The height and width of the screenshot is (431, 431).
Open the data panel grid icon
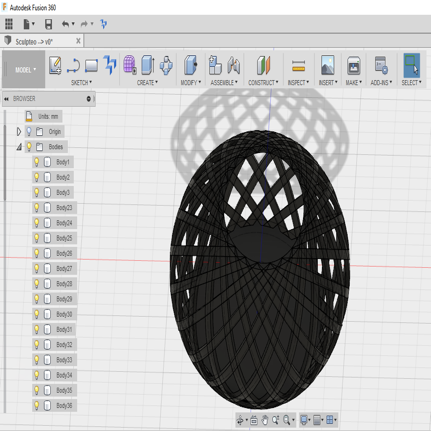(9, 24)
